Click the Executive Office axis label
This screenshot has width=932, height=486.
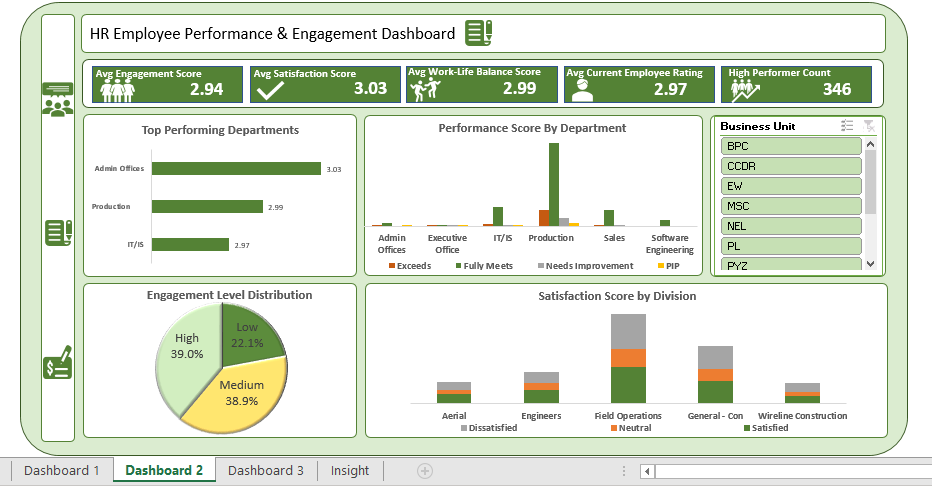(447, 244)
